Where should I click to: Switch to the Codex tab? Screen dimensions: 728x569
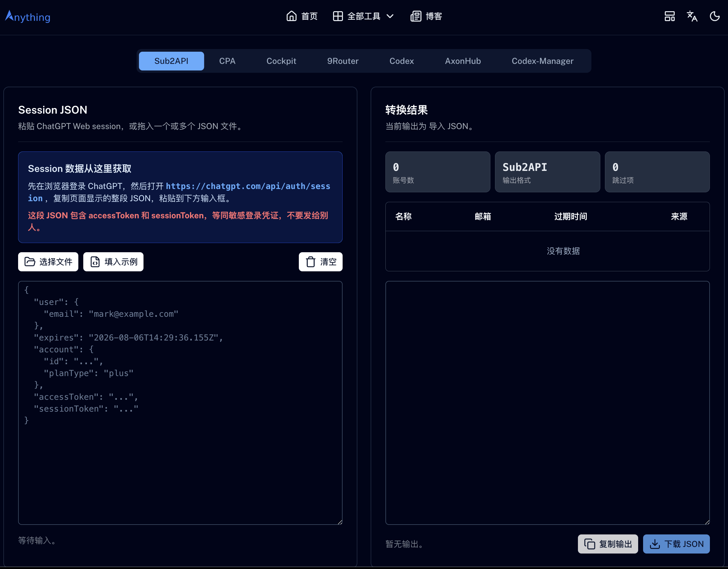[402, 61]
